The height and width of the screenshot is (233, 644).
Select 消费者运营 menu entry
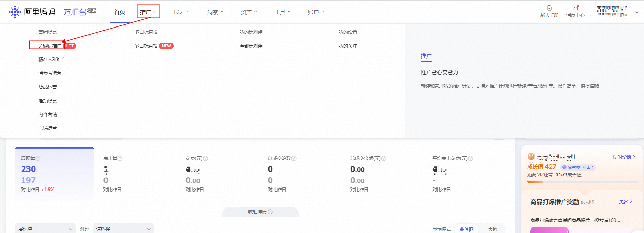pyautogui.click(x=50, y=73)
